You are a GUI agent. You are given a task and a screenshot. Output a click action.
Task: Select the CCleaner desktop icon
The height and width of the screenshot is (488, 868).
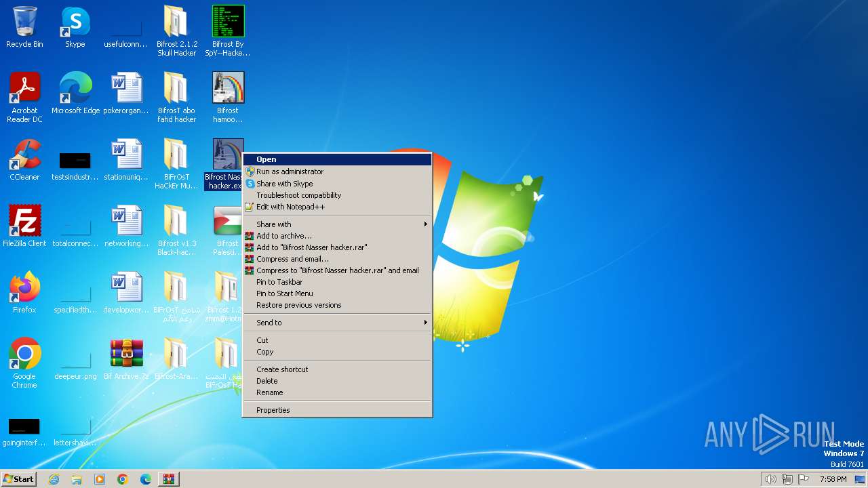click(x=24, y=160)
